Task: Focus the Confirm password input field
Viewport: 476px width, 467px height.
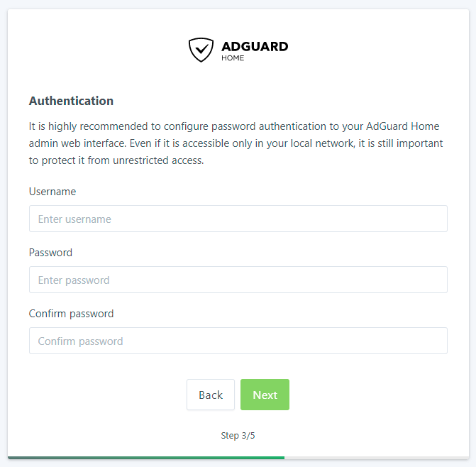Action: (x=238, y=341)
